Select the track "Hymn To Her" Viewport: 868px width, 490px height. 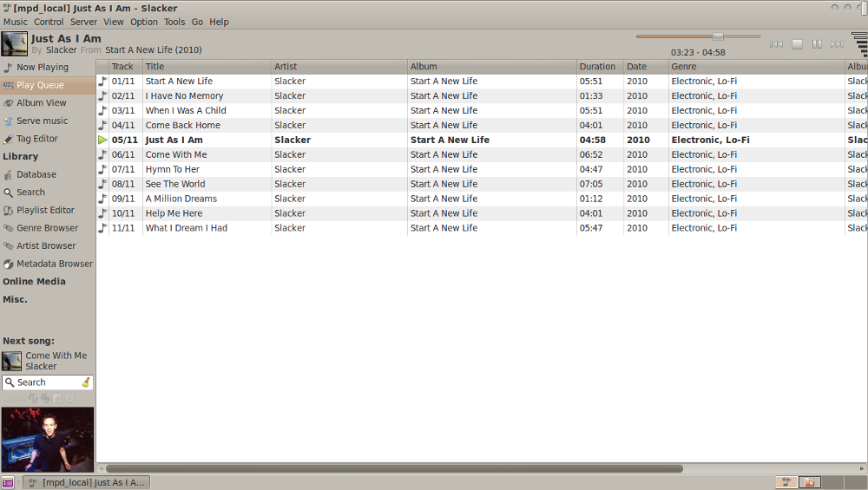click(x=172, y=169)
